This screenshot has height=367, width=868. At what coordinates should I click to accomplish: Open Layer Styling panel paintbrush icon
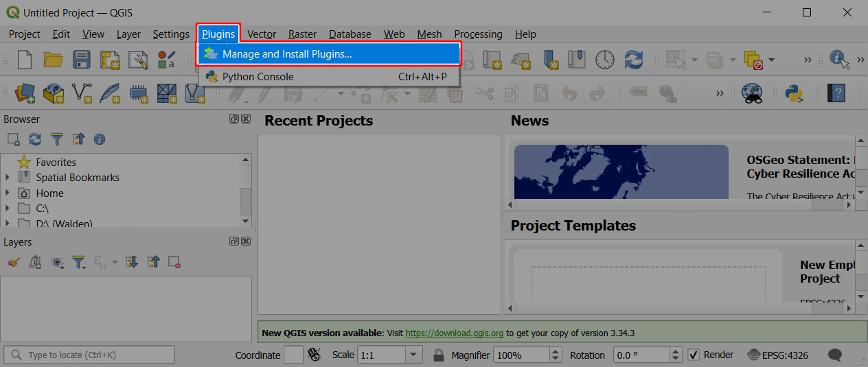(x=14, y=262)
